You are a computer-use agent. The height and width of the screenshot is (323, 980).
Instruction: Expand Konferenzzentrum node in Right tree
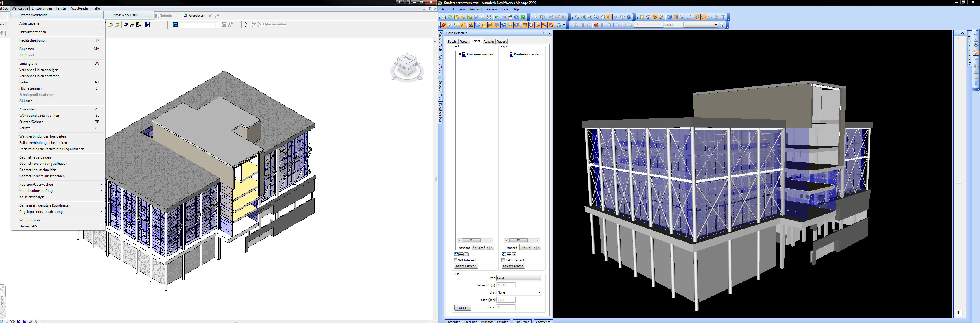pyautogui.click(x=507, y=54)
